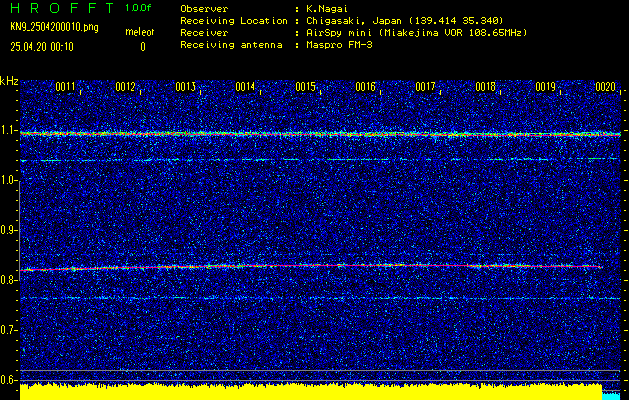The height and width of the screenshot is (400, 629).
Task: Click the AirSpy mini receiver text
Action: pos(416,33)
